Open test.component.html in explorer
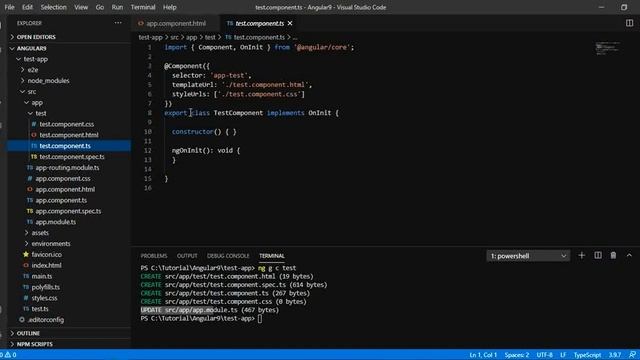 (69, 135)
